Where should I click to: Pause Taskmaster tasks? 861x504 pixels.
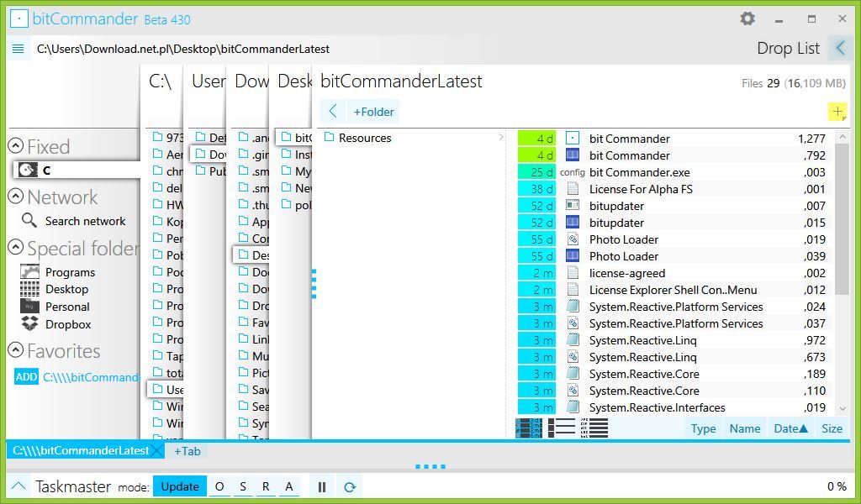322,486
